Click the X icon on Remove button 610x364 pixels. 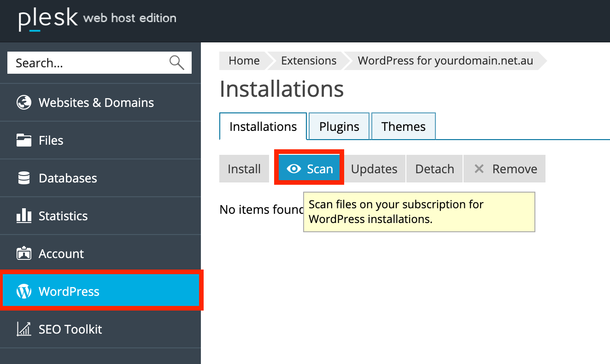[x=479, y=169]
